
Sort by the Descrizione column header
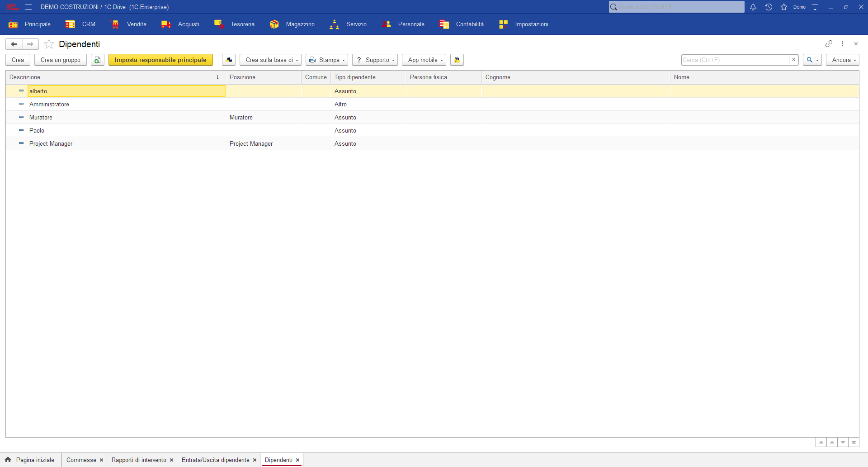tap(116, 77)
